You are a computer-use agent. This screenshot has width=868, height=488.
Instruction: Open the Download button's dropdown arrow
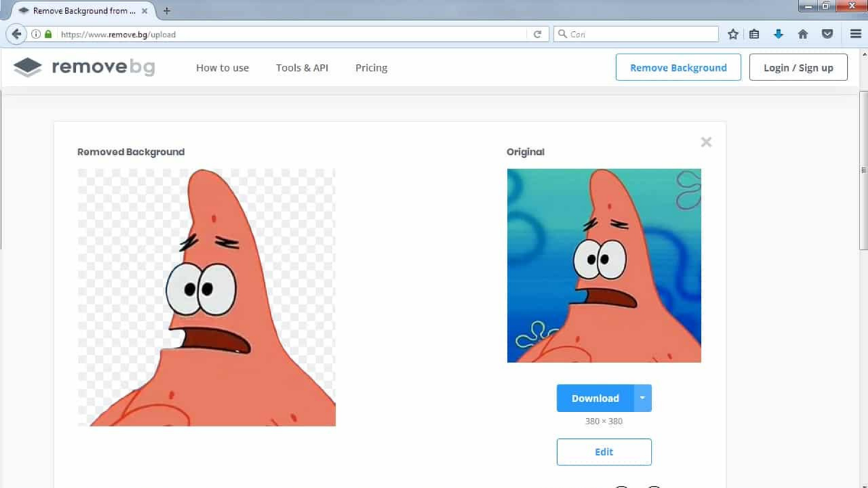(x=641, y=398)
